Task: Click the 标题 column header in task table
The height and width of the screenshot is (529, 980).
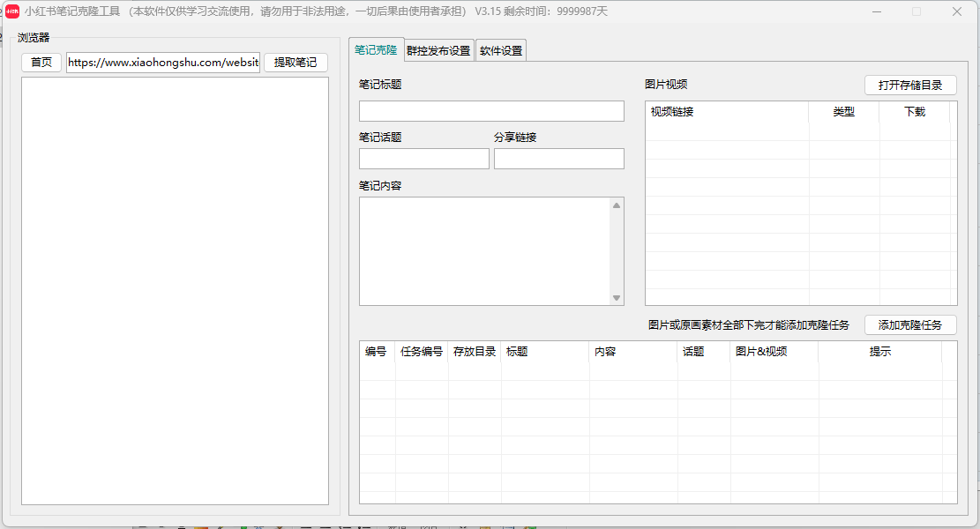Action: coord(545,352)
